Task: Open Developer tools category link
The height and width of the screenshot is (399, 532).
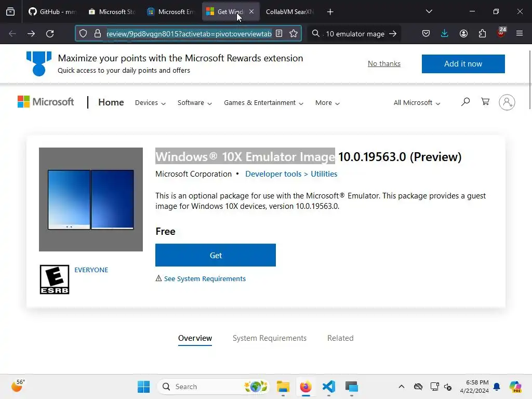Action: pos(273,174)
